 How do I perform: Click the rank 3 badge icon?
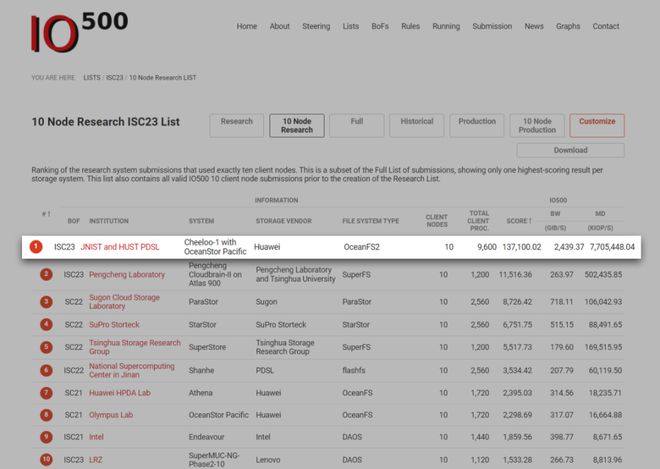[x=46, y=302]
